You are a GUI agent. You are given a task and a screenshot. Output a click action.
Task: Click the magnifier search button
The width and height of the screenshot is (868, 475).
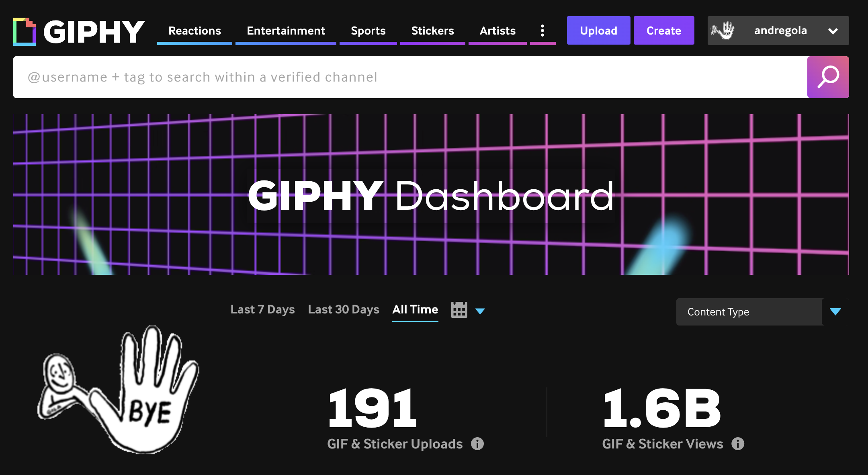(x=828, y=77)
